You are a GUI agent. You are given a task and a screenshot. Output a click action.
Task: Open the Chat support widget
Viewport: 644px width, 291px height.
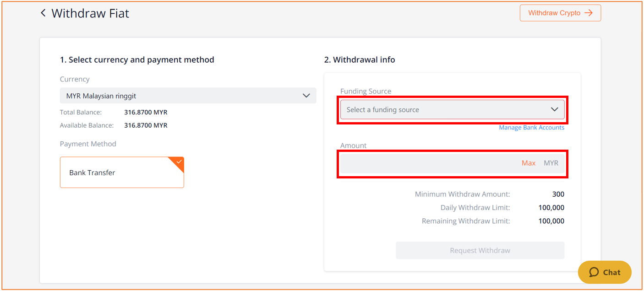[605, 272]
